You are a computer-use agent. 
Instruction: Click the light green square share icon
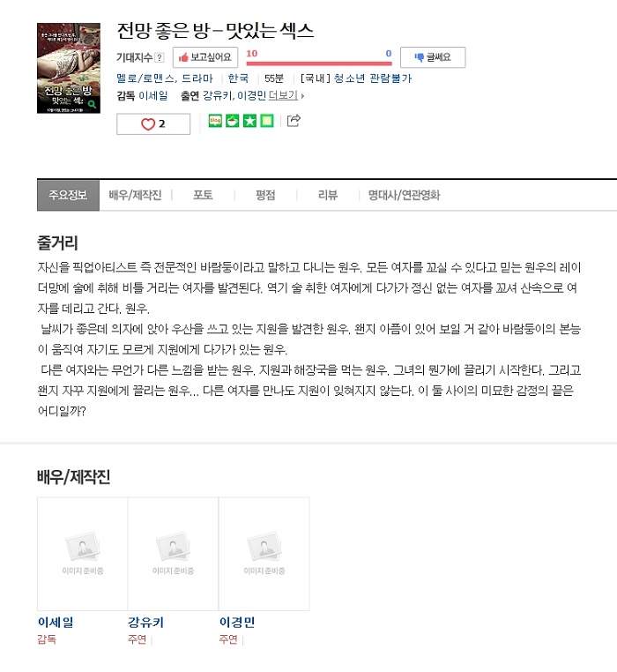tap(267, 121)
